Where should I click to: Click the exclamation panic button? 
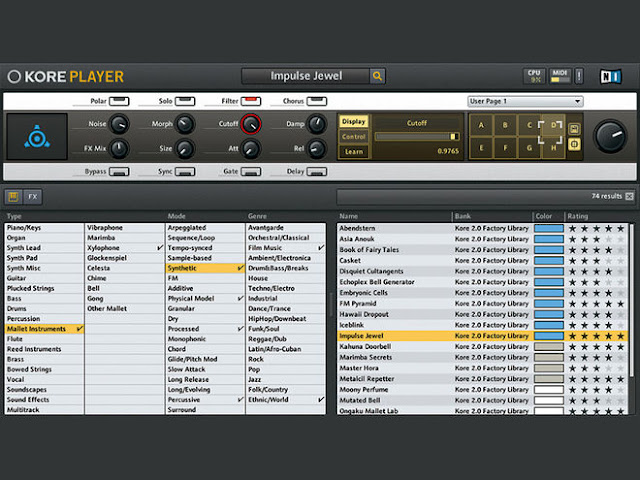[x=579, y=76]
